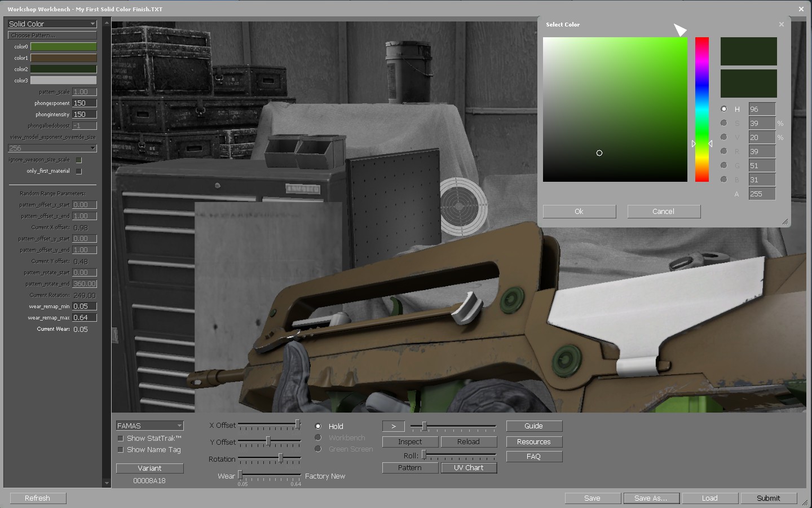Adjust the Y Offset slider
The width and height of the screenshot is (812, 508).
point(270,441)
